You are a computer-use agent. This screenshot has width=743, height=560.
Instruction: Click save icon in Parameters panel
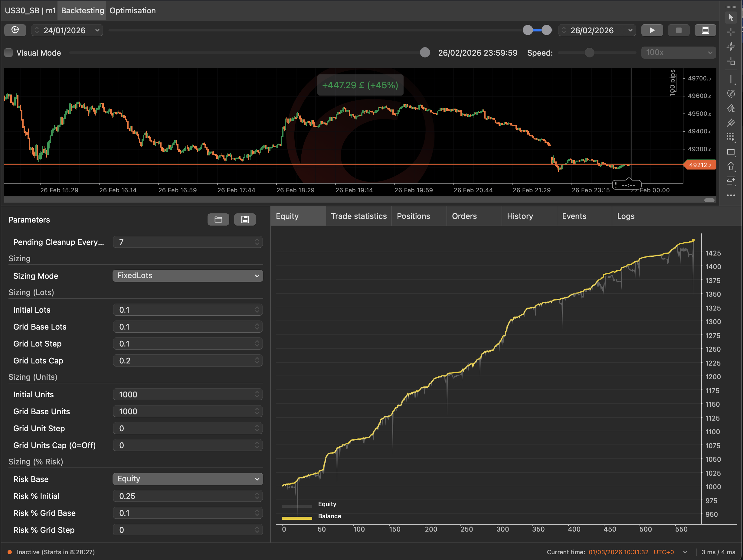245,220
